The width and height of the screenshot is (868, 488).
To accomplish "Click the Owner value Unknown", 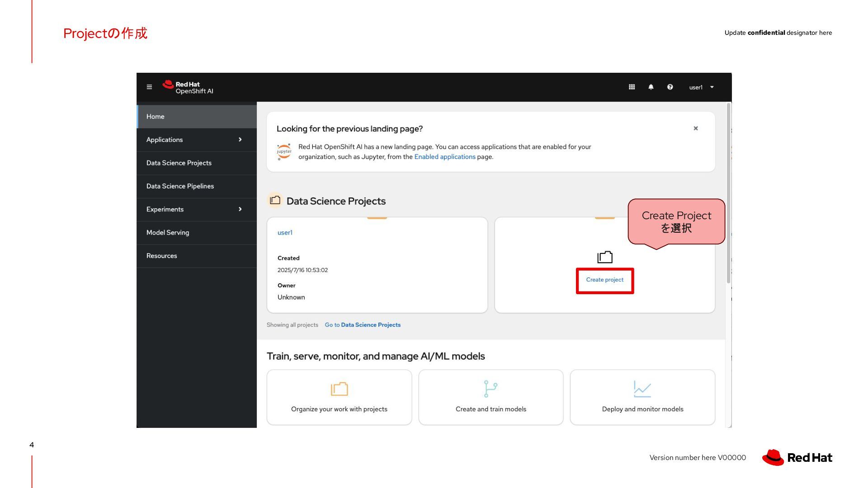I will point(291,297).
